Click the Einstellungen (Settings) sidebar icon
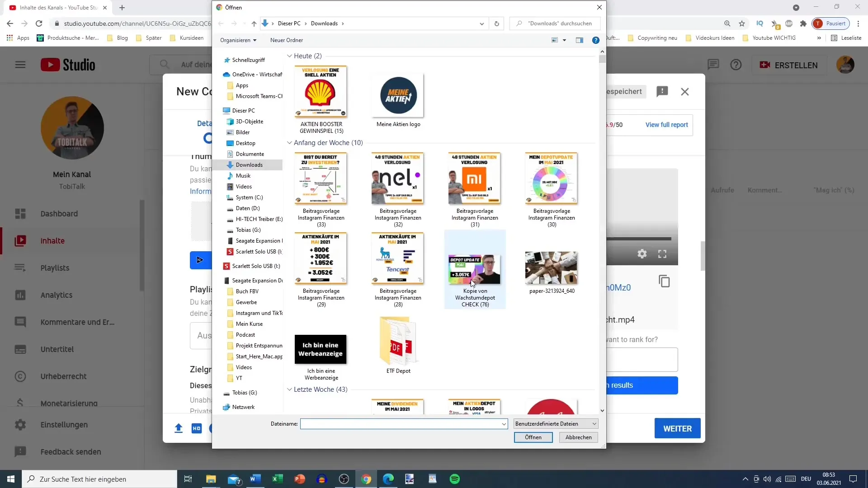The image size is (868, 488). click(x=20, y=424)
